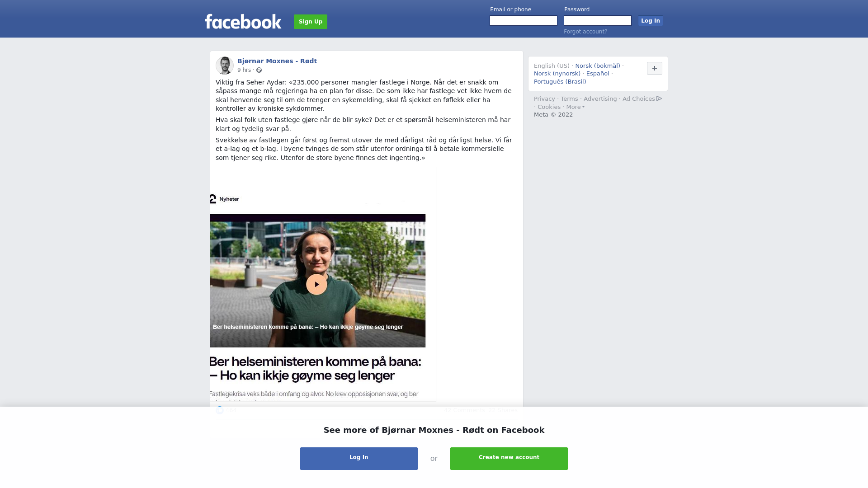Open the Forgot account? link
Image resolution: width=868 pixels, height=488 pixels.
585,32
